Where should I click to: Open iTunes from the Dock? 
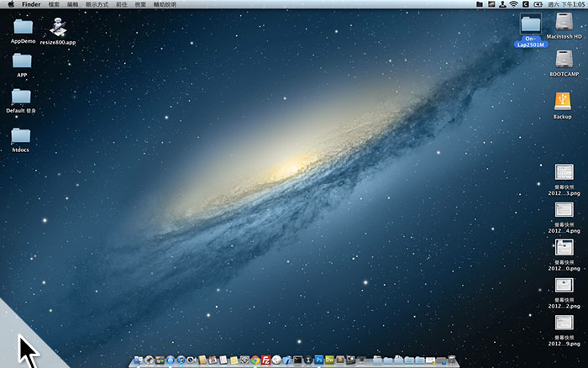181,360
